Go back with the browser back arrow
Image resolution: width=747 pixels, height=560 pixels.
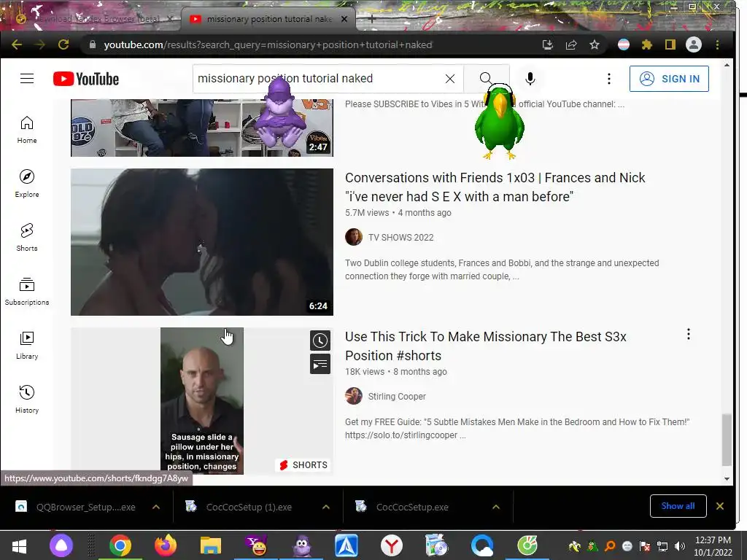pos(17,44)
